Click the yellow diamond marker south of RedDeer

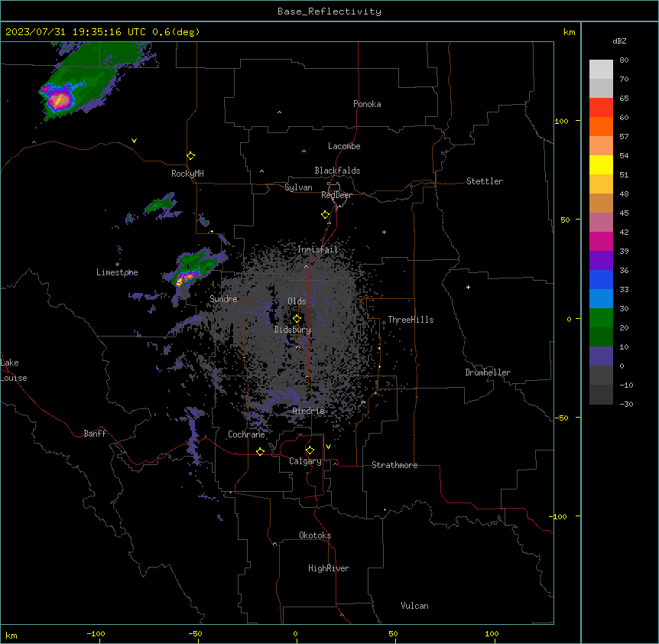(x=326, y=215)
